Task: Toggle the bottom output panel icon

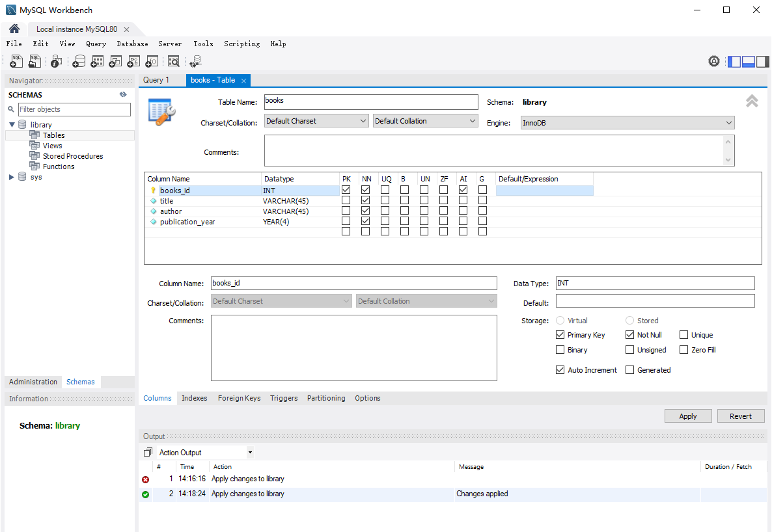Action: 749,62
